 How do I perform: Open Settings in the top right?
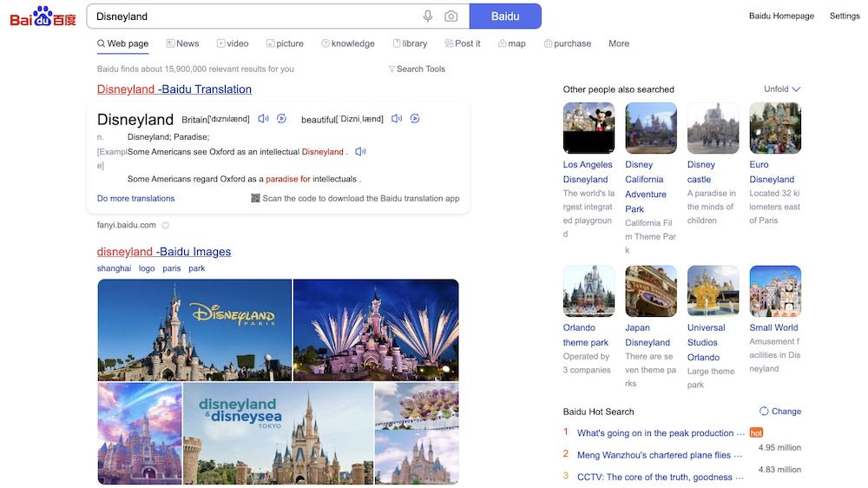tap(845, 16)
